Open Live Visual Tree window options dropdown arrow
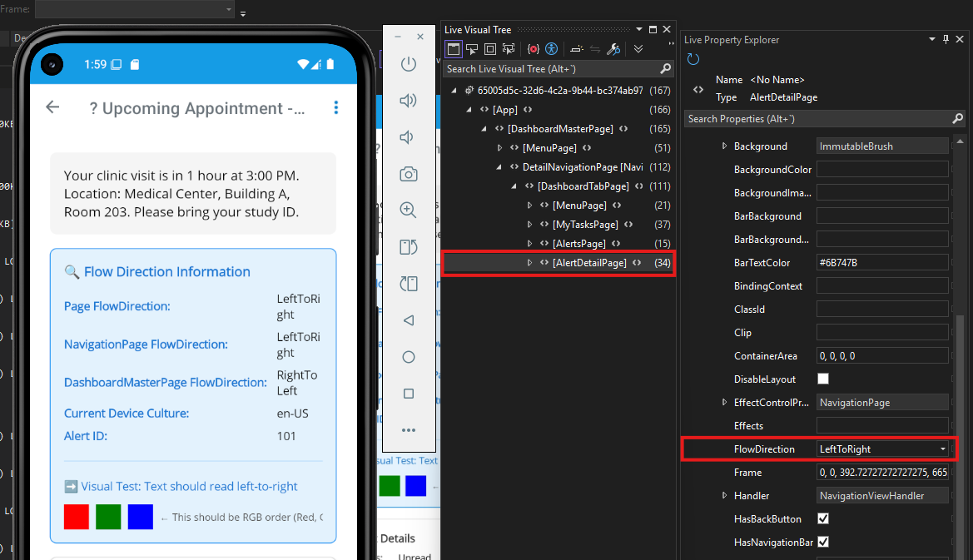Image resolution: width=973 pixels, height=560 pixels. click(639, 29)
